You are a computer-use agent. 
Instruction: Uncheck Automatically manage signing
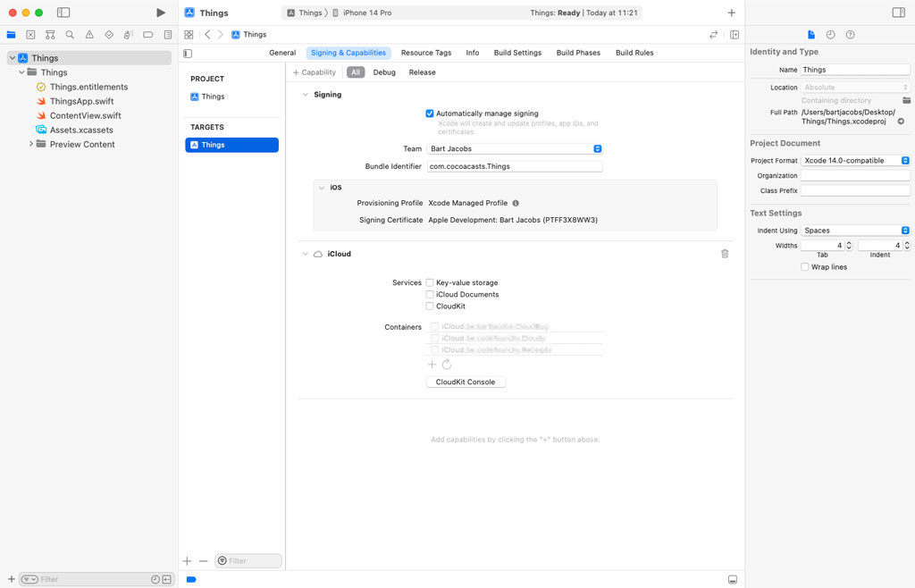[x=430, y=113]
